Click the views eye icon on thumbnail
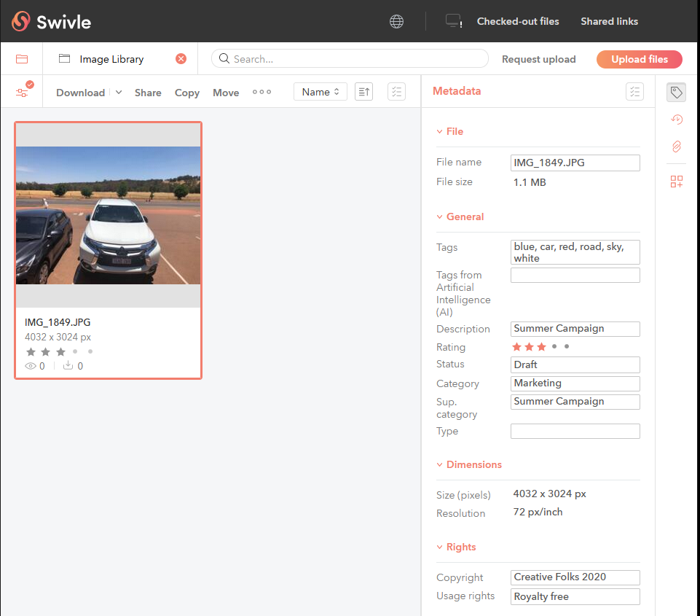700x616 pixels. click(x=31, y=366)
